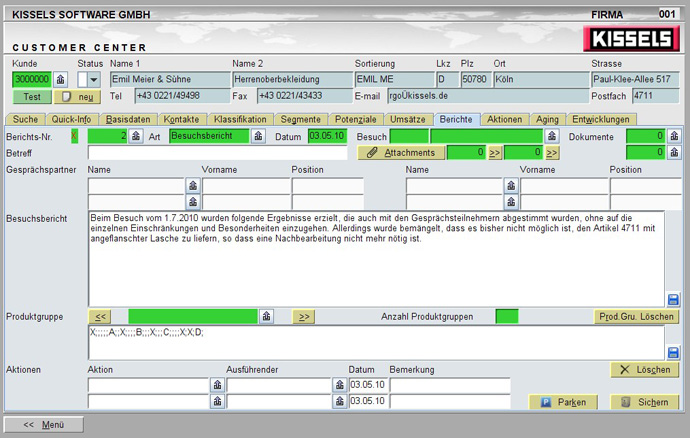Click first right Gesprächspartner Position field

646,186
